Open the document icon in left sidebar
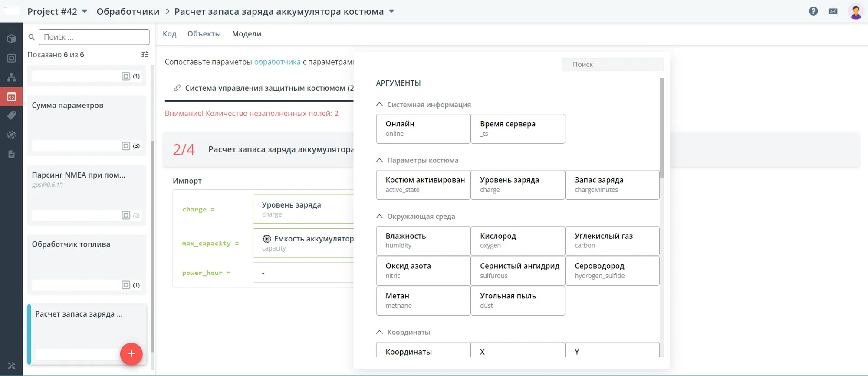868x376 pixels. click(x=11, y=154)
